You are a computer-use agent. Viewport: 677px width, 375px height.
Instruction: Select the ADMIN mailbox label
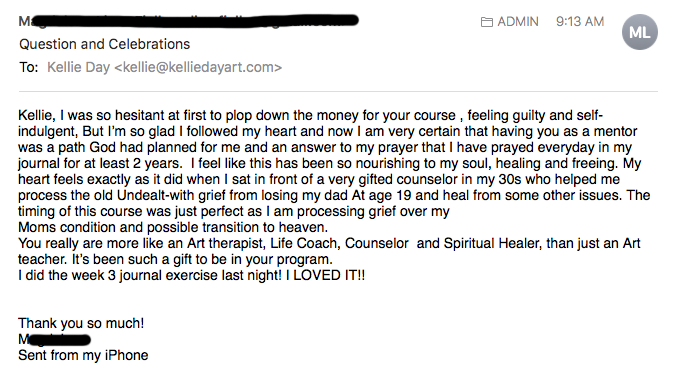[x=518, y=22]
